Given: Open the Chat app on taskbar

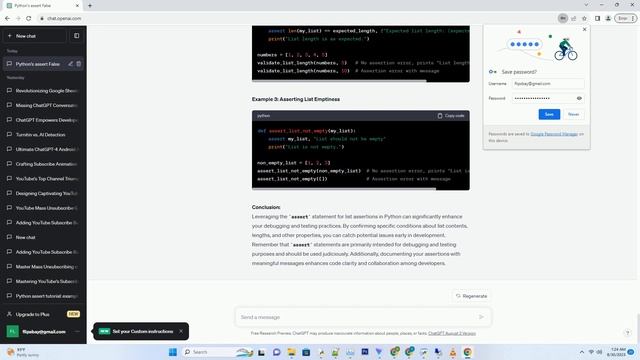Looking at the screenshot, I should click(277, 352).
